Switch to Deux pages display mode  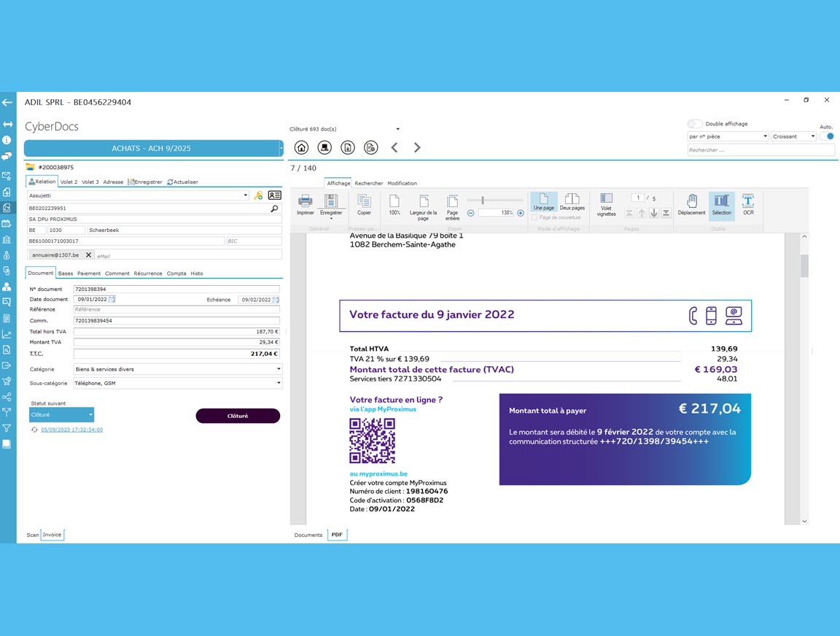572,201
